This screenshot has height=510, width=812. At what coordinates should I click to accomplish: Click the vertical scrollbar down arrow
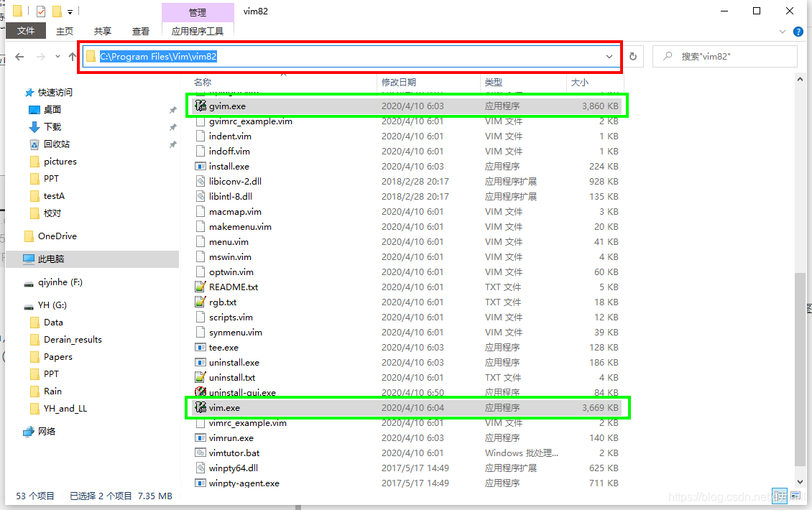pyautogui.click(x=800, y=482)
